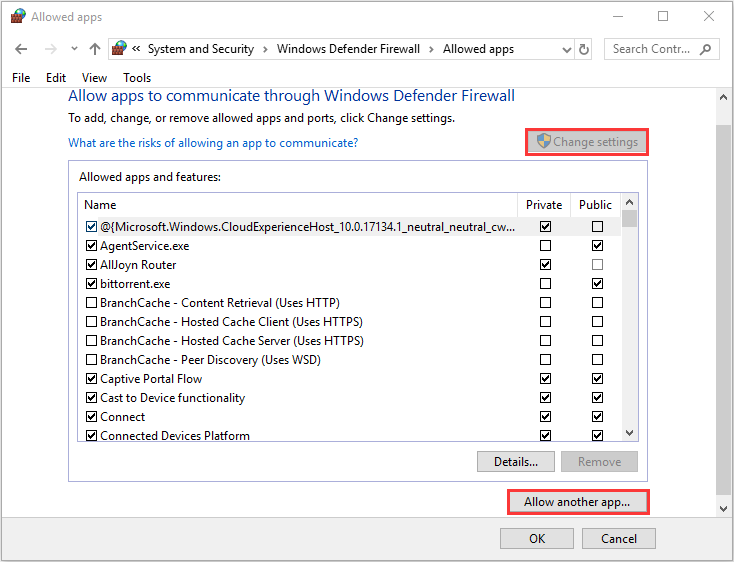Click Allowed apps breadcrumb

point(478,49)
